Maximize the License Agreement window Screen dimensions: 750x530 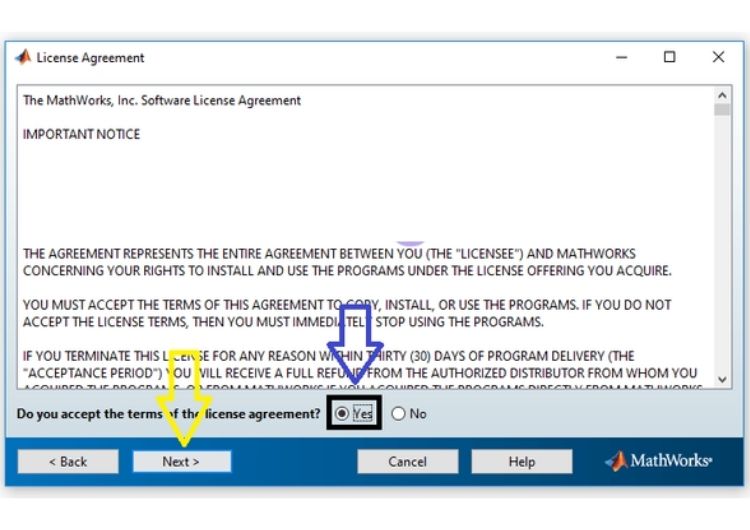670,57
